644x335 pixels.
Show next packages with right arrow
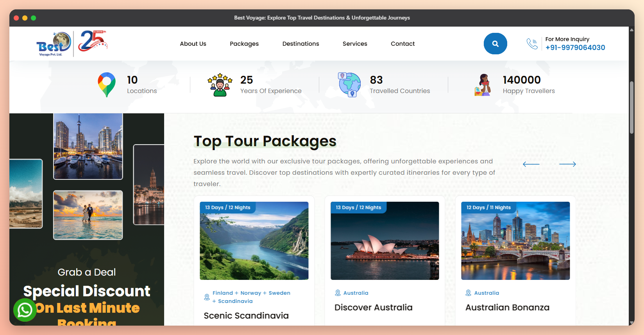click(x=567, y=164)
